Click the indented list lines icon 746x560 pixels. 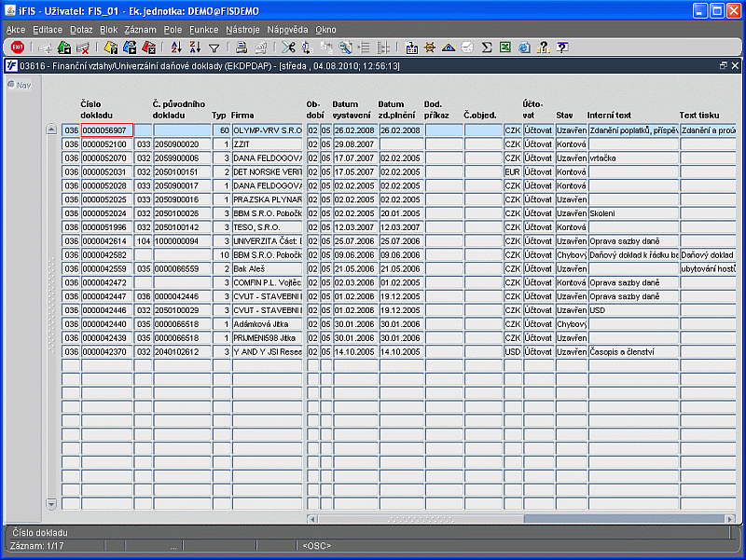coord(364,48)
